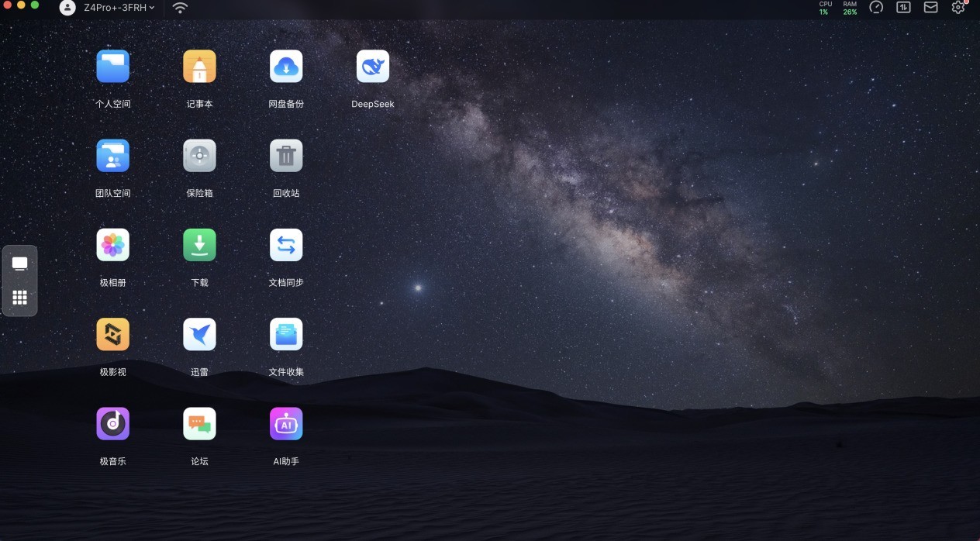The height and width of the screenshot is (541, 980).
Task: Open the 保险箱 safe box app
Action: tap(199, 156)
